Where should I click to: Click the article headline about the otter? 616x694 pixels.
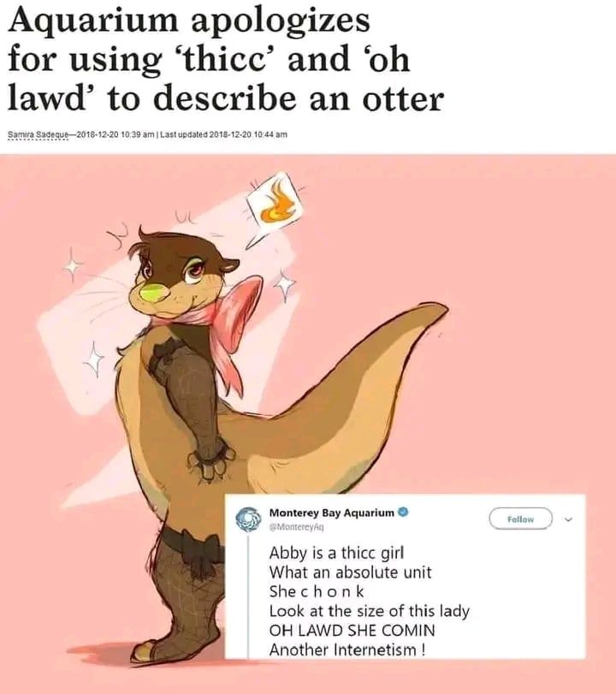[226, 59]
